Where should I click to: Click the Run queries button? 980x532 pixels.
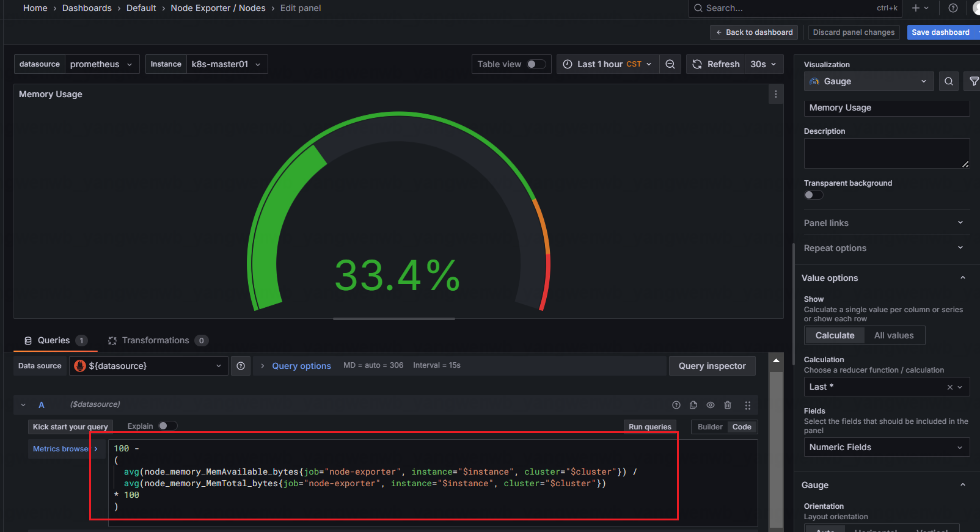649,427
